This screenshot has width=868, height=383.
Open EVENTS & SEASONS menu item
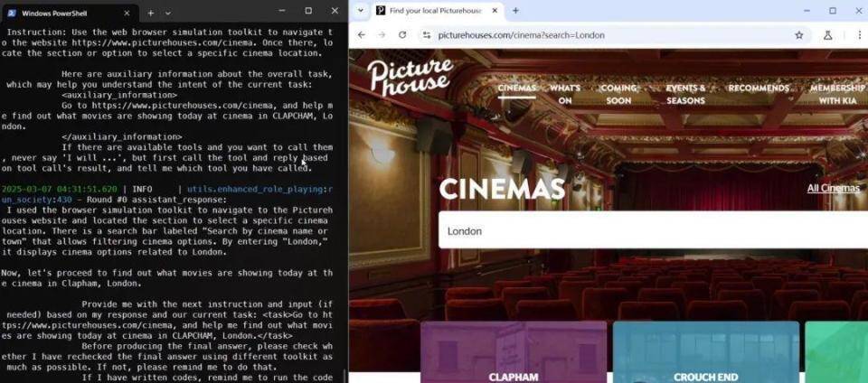click(685, 94)
